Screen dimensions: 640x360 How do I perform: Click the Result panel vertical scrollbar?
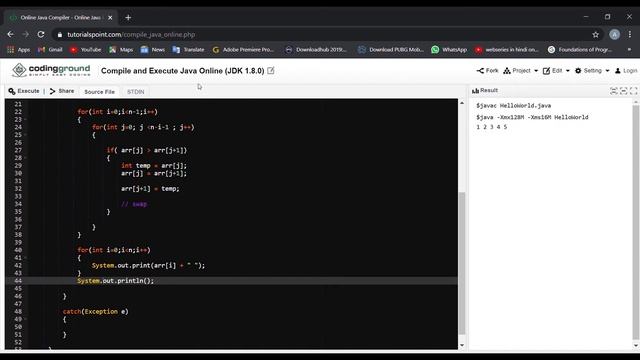pos(636,222)
